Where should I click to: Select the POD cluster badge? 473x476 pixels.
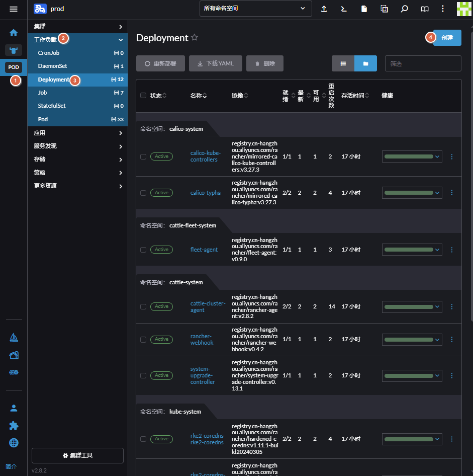click(14, 67)
